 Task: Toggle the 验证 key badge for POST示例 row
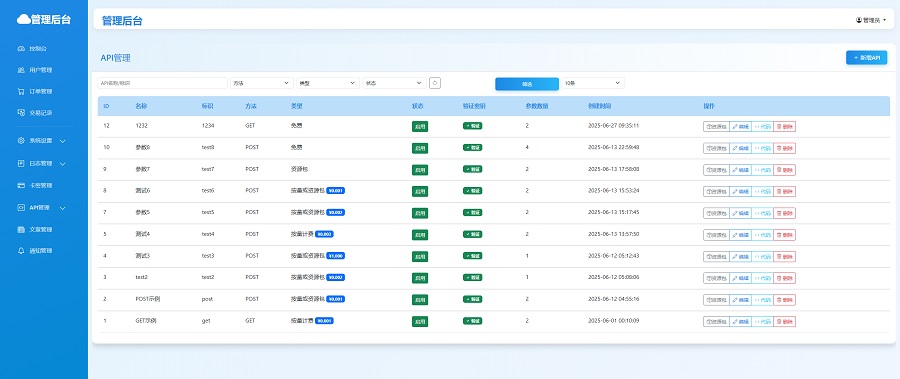pos(472,299)
